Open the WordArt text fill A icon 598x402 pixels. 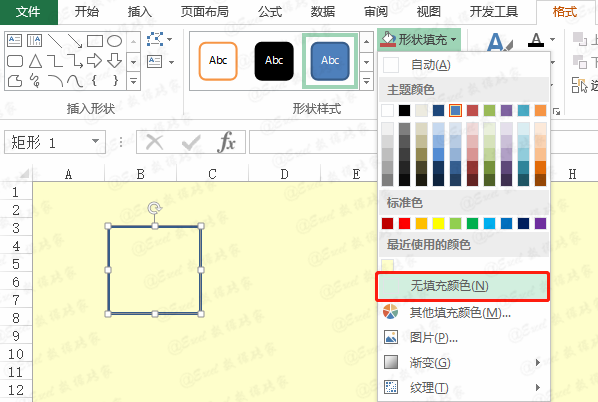[x=499, y=42]
